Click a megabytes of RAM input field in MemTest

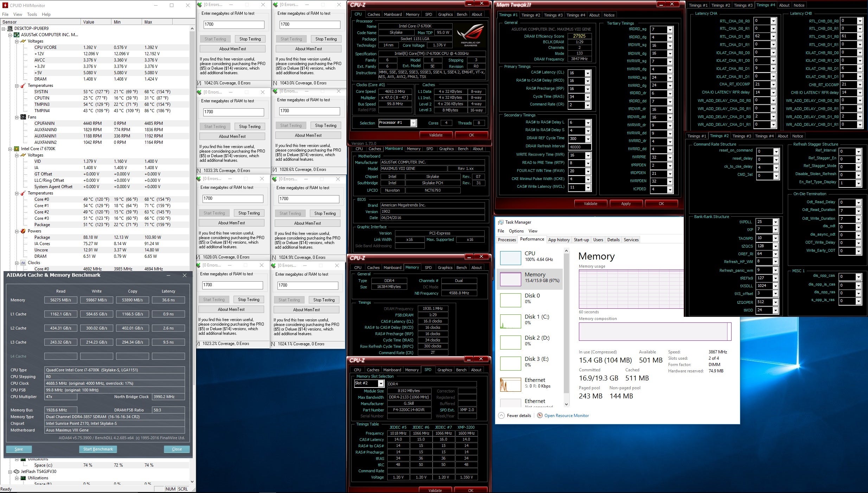tap(233, 24)
